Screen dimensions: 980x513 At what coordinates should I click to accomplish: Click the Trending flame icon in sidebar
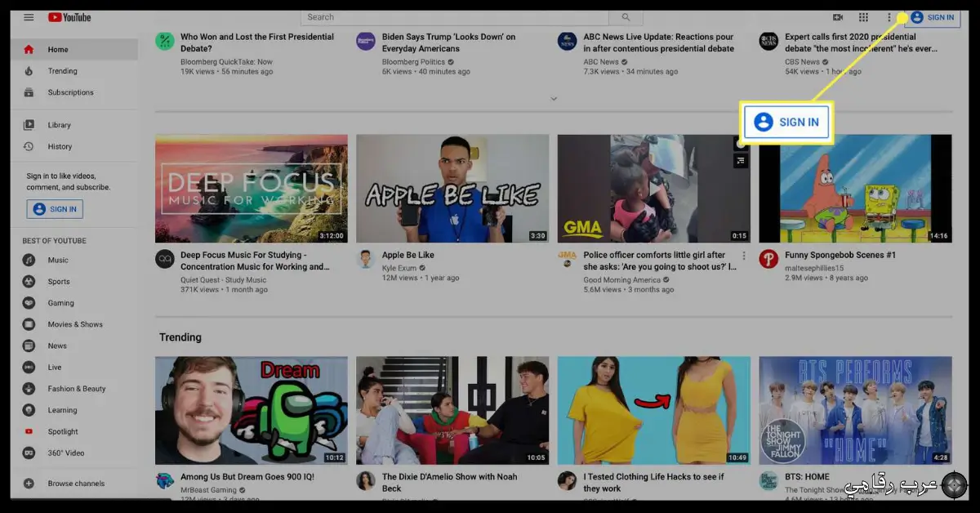29,71
